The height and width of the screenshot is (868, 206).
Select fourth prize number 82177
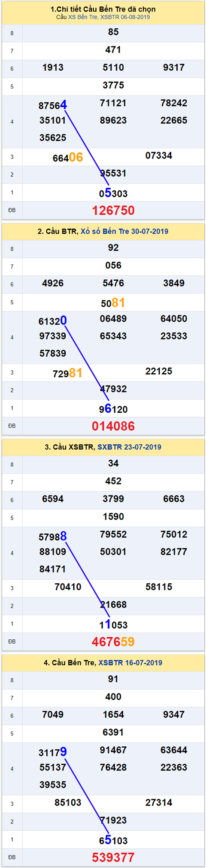pos(174,552)
